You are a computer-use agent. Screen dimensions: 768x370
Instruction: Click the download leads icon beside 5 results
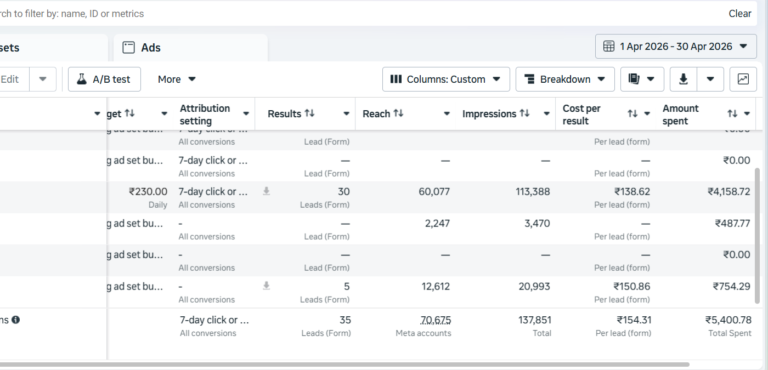pyautogui.click(x=266, y=286)
